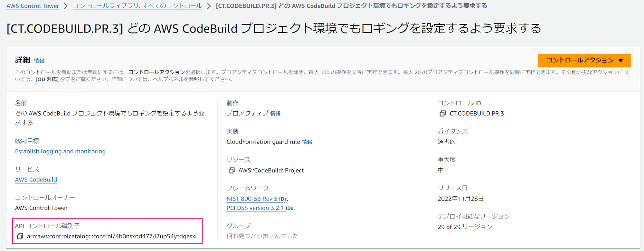The height and width of the screenshot is (251, 644).
Task: Click the current page breadcrumb [CT.CODEBUILD.PR.3]
Action: (351, 6)
